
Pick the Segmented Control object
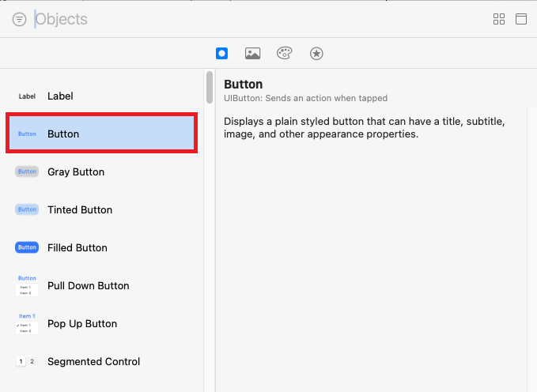point(101,361)
